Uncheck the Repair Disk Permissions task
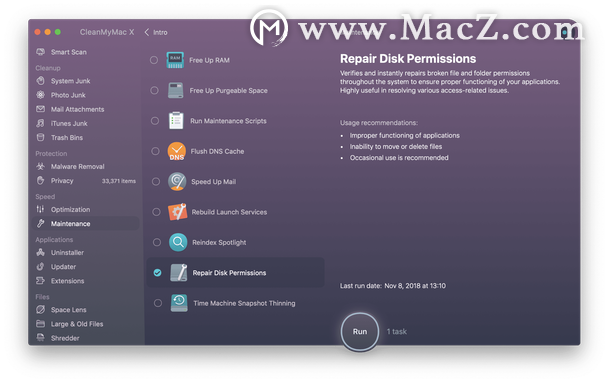 click(157, 273)
